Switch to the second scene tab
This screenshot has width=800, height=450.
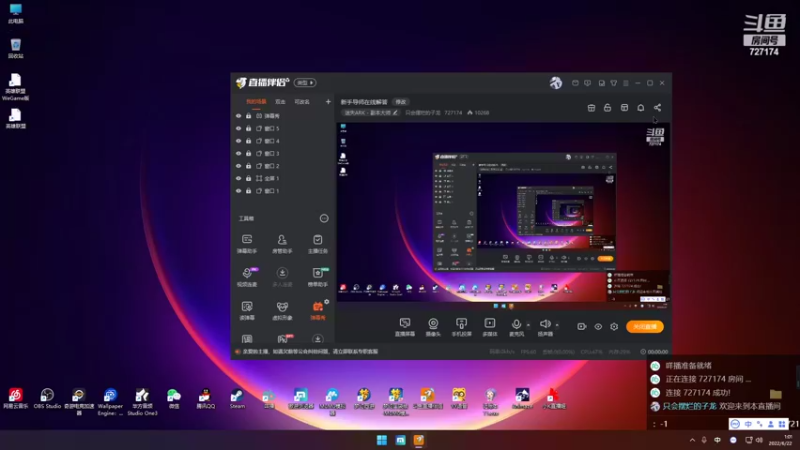(x=280, y=102)
